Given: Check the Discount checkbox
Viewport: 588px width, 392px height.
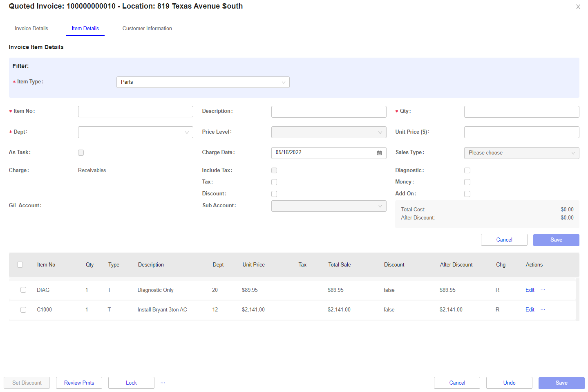Looking at the screenshot, I should pos(274,194).
